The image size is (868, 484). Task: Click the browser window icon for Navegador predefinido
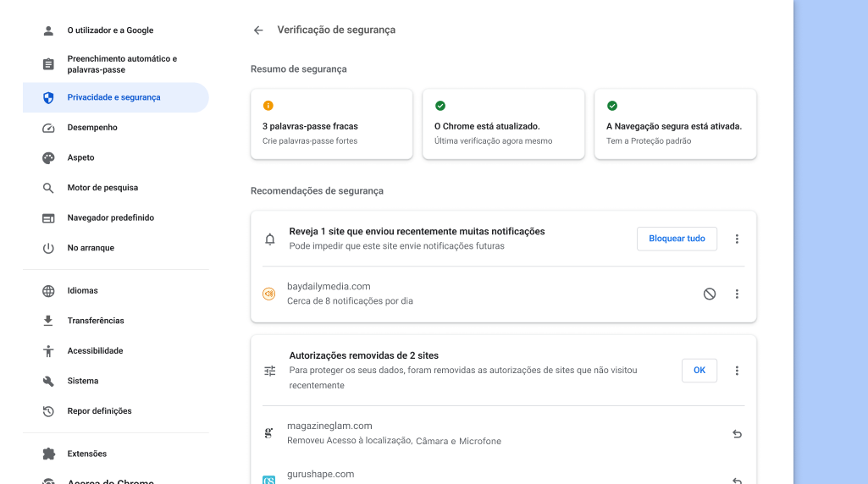(49, 218)
